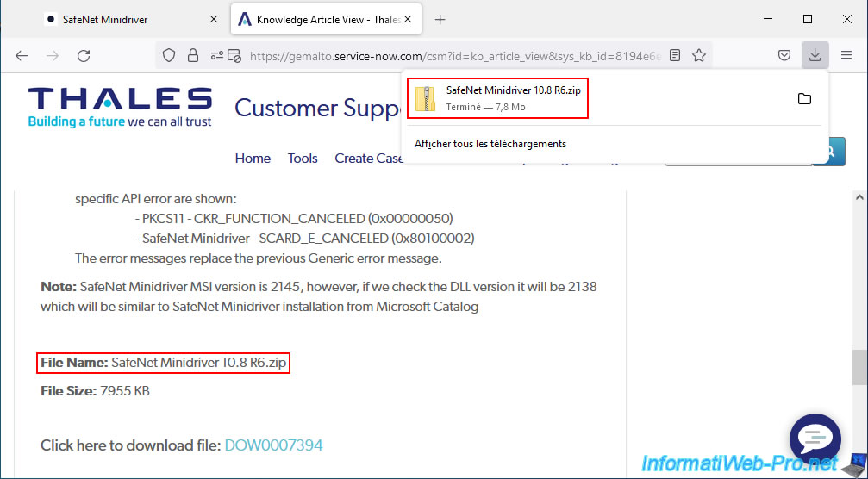Open the site permissions icon in address bar

[226, 55]
